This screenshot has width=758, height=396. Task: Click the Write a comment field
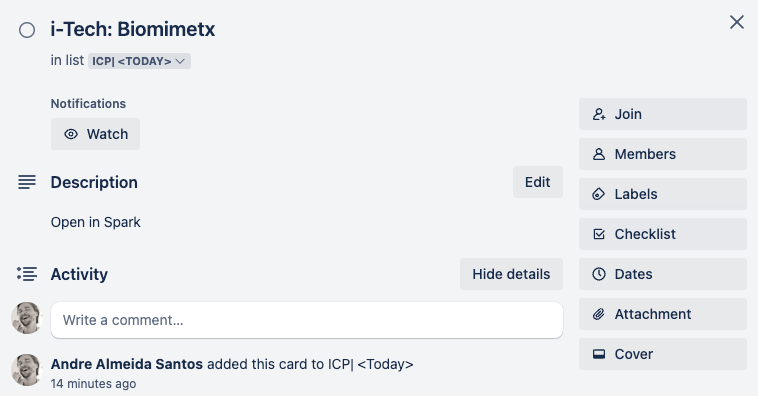(x=306, y=320)
